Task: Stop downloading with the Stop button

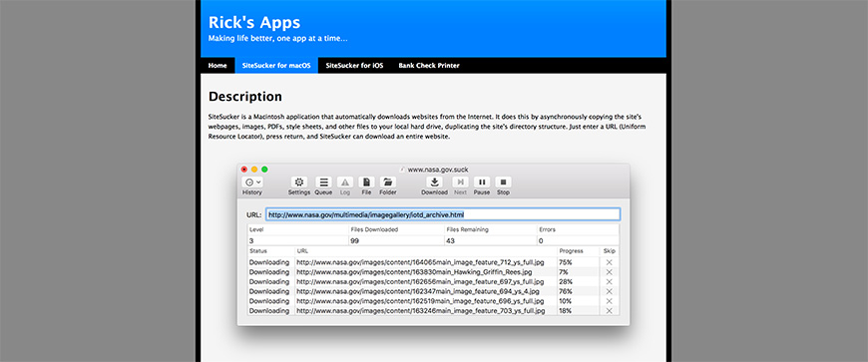Action: click(503, 182)
